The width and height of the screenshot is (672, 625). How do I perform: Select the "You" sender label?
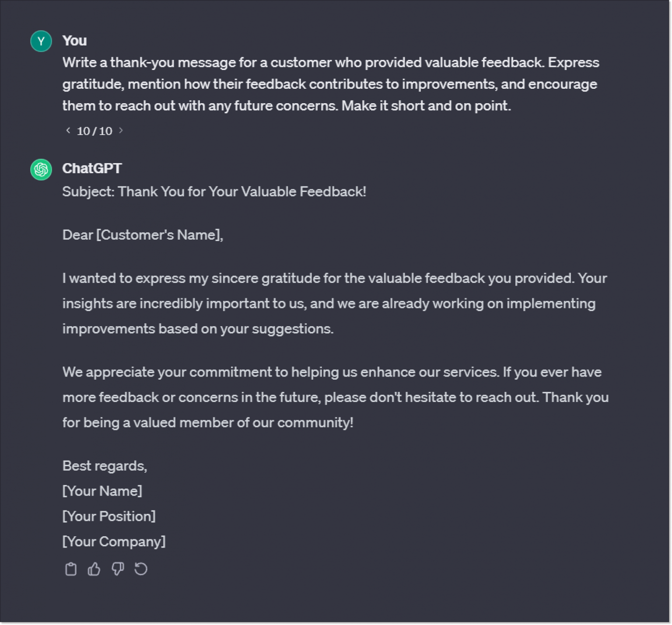click(75, 40)
